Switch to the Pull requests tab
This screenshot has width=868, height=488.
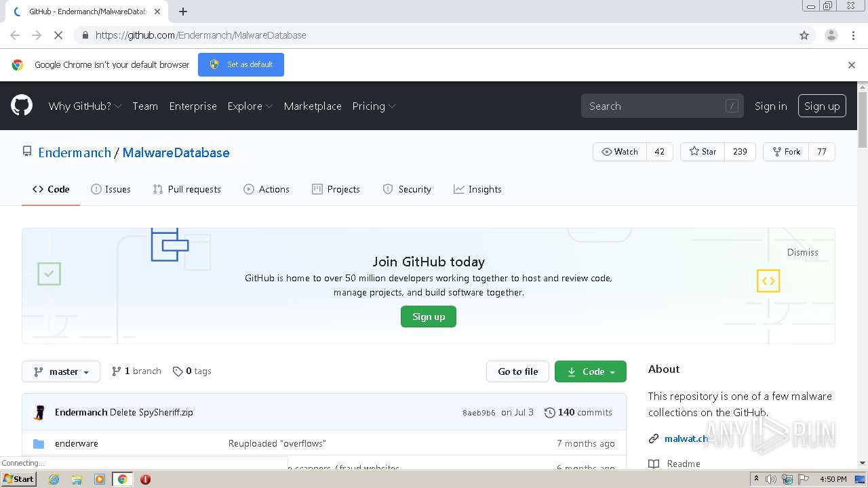click(x=187, y=189)
